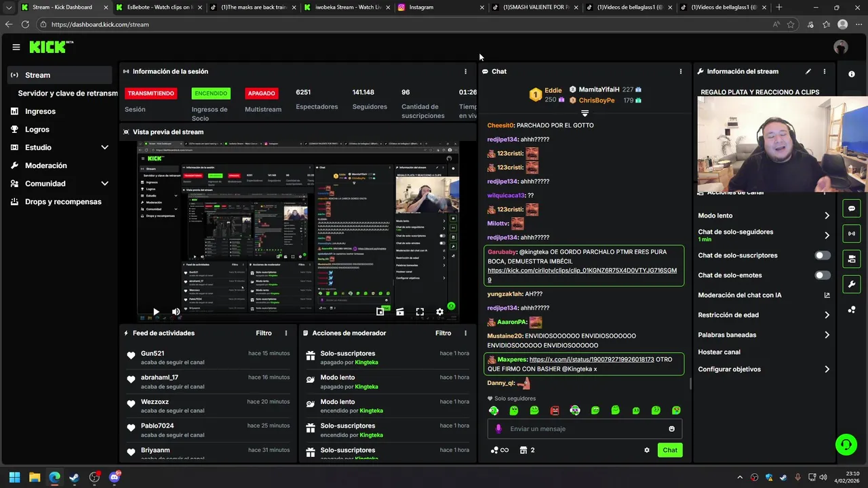Expand Configurar objetivos option

pyautogui.click(x=827, y=369)
